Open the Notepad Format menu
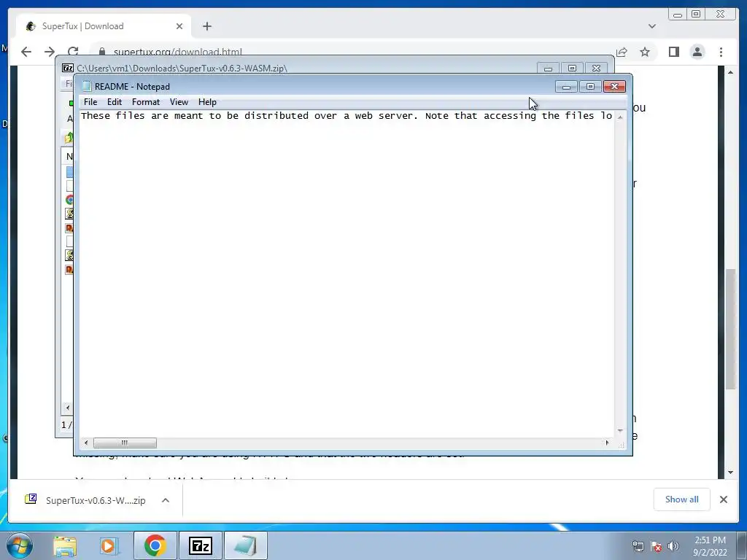Image resolution: width=747 pixels, height=560 pixels. click(146, 102)
